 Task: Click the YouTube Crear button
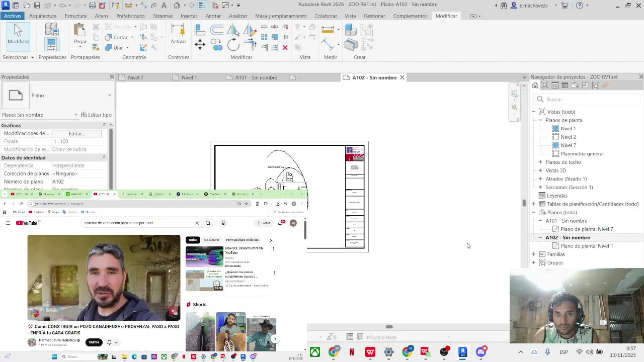(x=263, y=223)
